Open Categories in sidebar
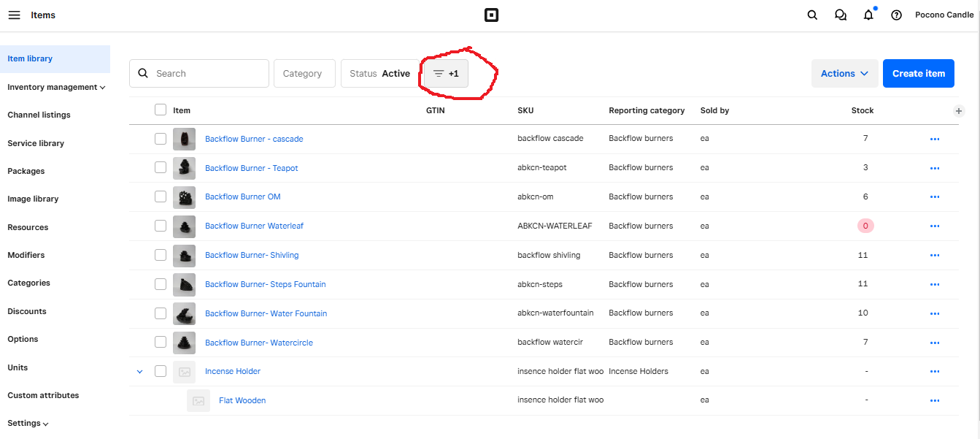Image resolution: width=980 pixels, height=439 pixels. [29, 283]
